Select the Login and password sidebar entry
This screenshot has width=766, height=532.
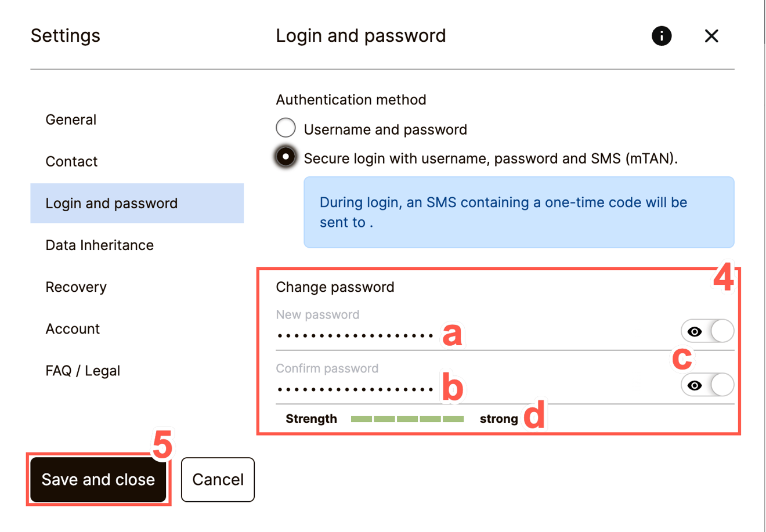[111, 203]
